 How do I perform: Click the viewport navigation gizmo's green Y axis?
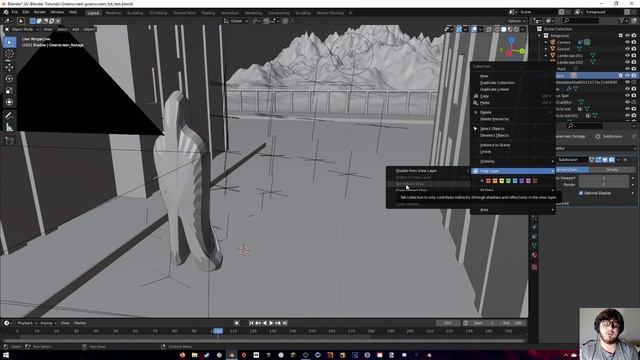[x=522, y=51]
